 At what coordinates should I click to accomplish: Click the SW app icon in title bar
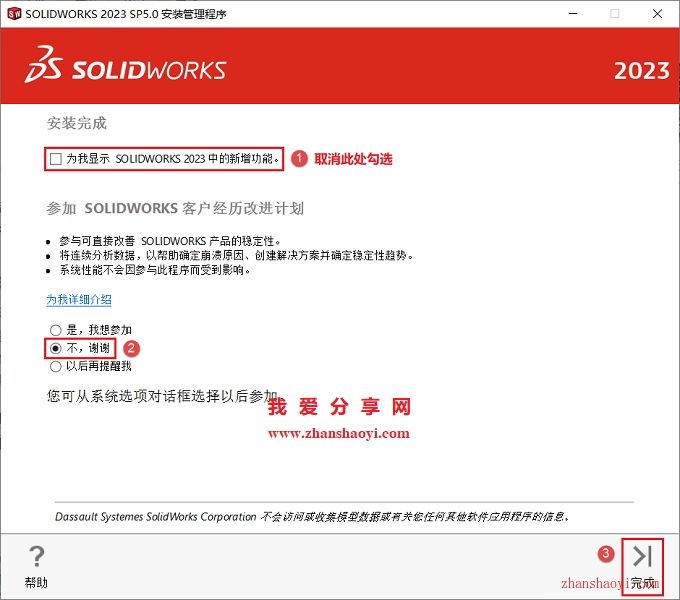tap(14, 14)
